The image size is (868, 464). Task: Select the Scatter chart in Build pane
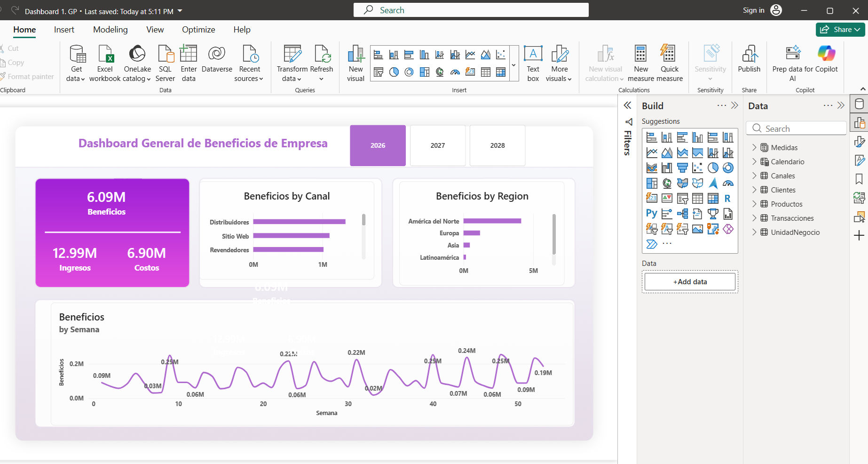(698, 168)
